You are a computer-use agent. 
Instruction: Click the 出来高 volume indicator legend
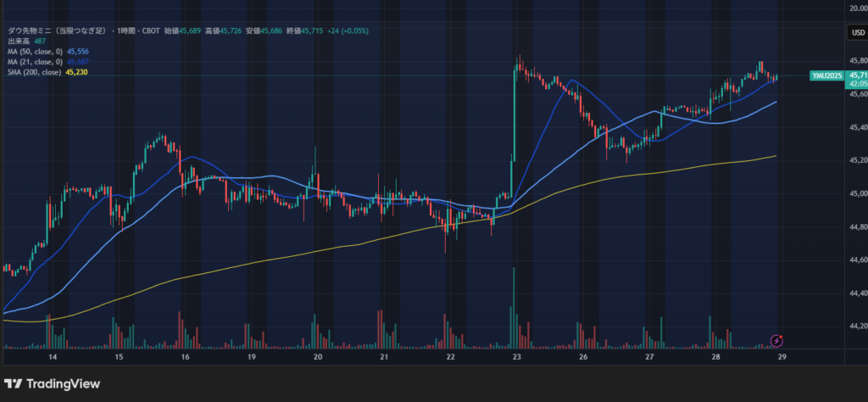pyautogui.click(x=19, y=42)
